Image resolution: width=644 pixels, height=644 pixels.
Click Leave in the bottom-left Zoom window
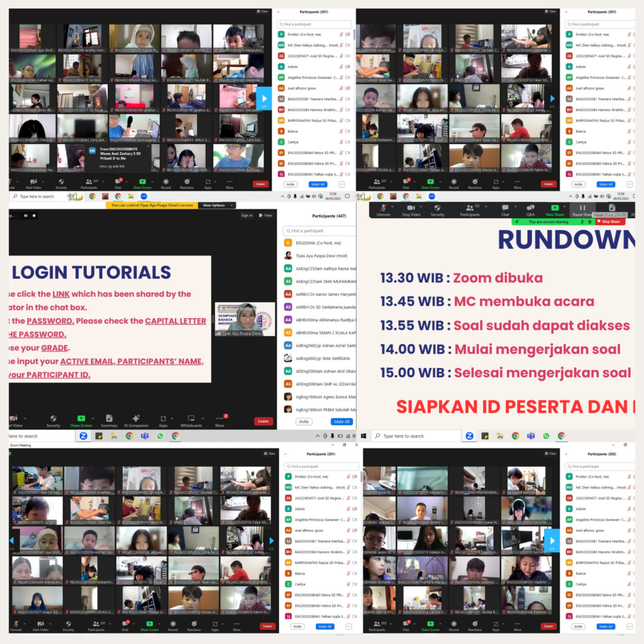[x=267, y=626]
